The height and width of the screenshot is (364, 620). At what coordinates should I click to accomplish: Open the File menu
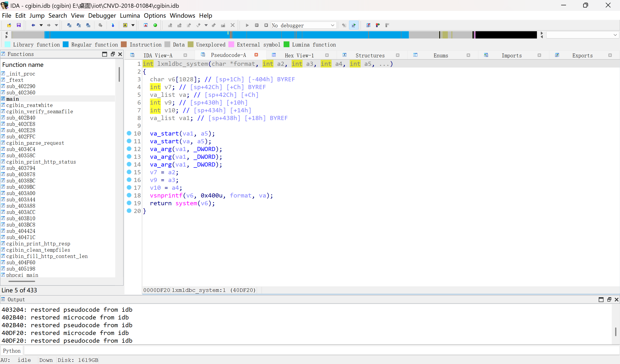[x=7, y=15]
